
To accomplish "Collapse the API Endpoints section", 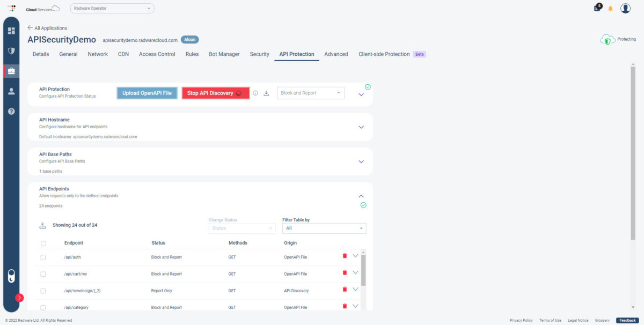I will (361, 196).
